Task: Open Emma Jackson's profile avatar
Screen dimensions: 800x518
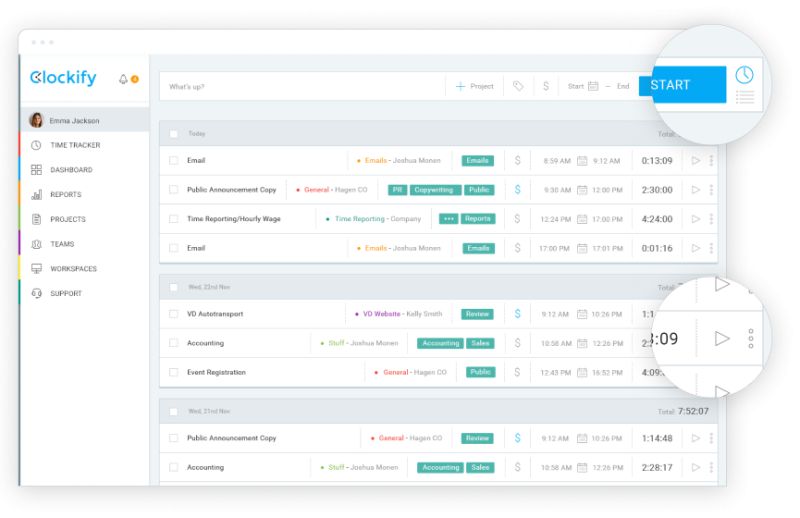Action: tap(36, 120)
